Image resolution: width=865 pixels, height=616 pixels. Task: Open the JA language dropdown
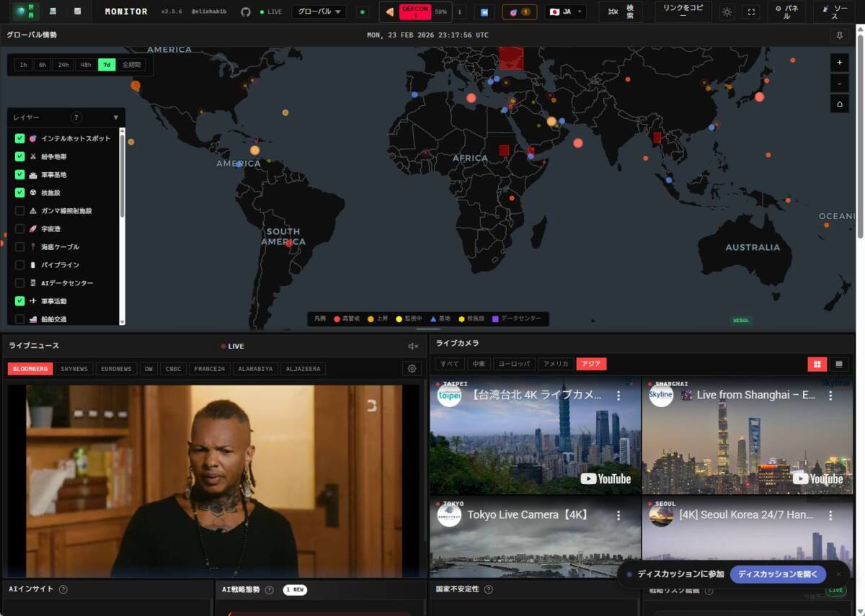click(x=566, y=12)
